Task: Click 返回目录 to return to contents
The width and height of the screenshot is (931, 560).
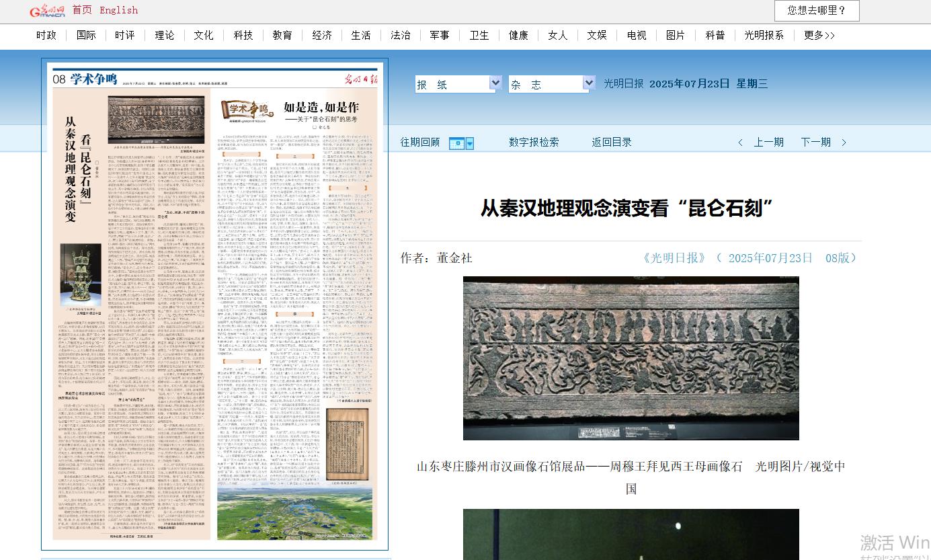Action: tap(612, 143)
